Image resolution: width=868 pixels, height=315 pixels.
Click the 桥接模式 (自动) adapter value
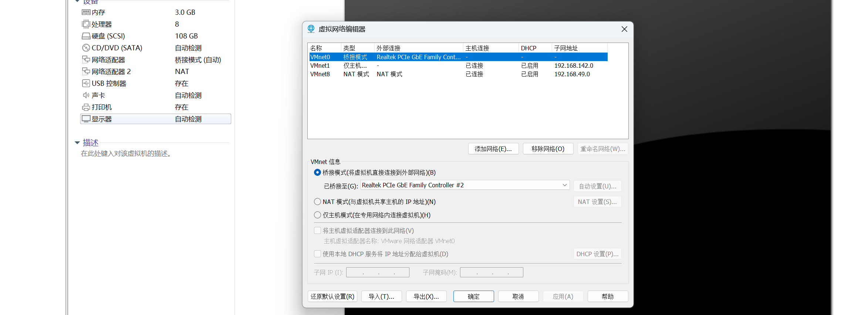[198, 60]
